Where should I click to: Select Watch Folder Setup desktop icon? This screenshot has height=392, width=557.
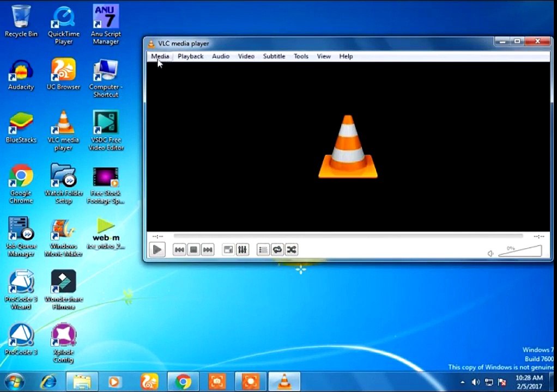(x=64, y=184)
